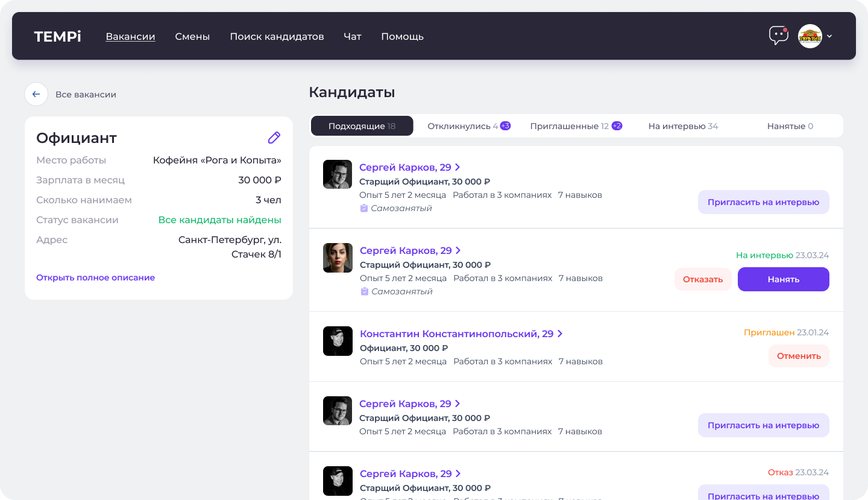Image resolution: width=868 pixels, height=500 pixels.
Task: Click the +3 badge on Откликнулись
Action: click(505, 126)
